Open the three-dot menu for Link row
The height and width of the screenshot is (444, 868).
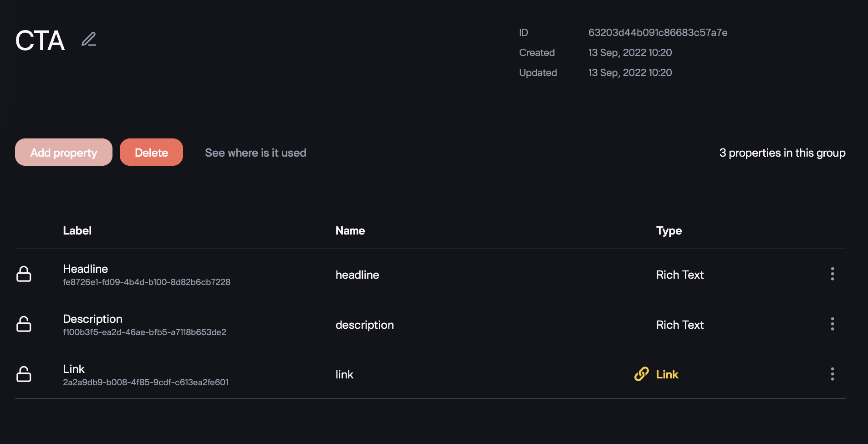pyautogui.click(x=832, y=374)
